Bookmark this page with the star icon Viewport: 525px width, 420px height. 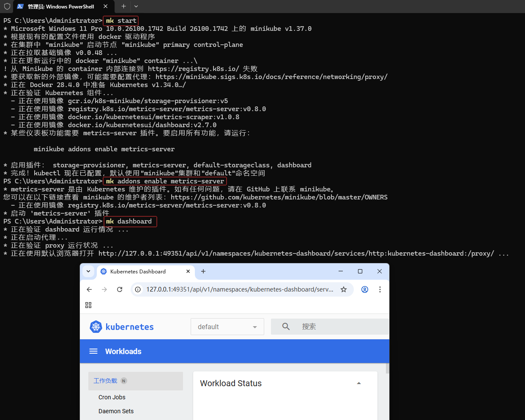pos(344,289)
